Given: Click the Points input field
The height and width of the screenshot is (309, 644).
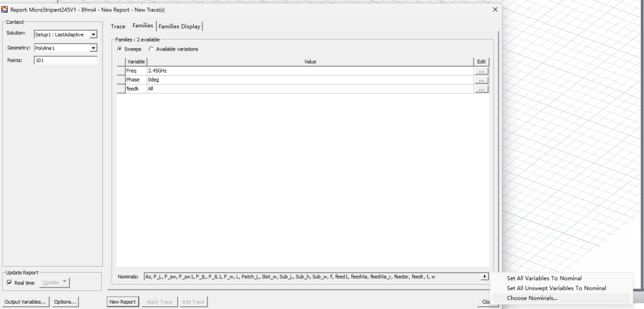Looking at the screenshot, I should [65, 61].
